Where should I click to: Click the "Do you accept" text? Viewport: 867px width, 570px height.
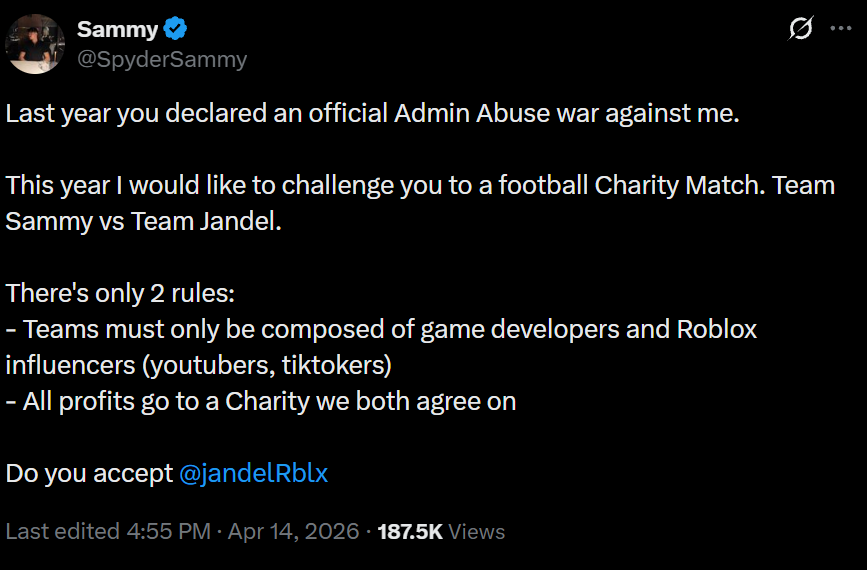coord(89,473)
